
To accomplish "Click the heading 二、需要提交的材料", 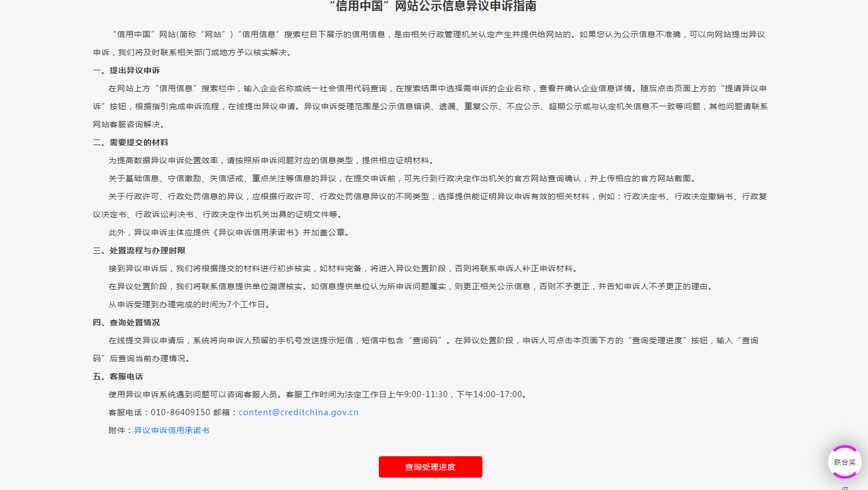I will click(131, 142).
